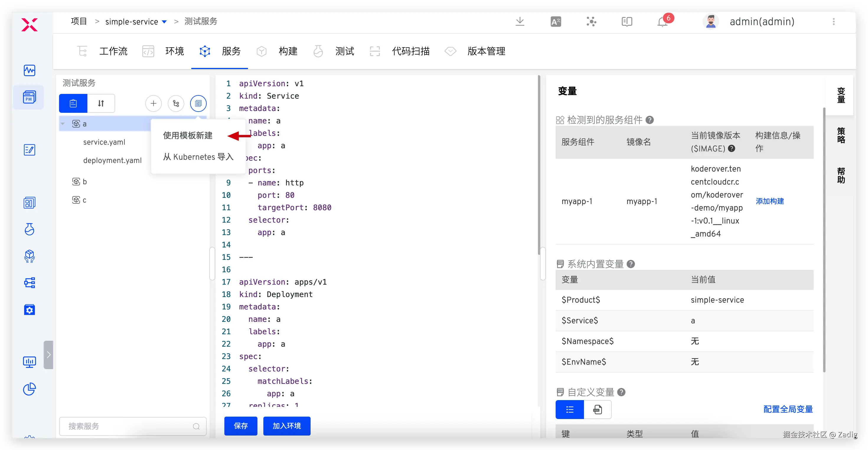The width and height of the screenshot is (868, 450).
Task: Collapse service a tree node
Action: pos(63,124)
